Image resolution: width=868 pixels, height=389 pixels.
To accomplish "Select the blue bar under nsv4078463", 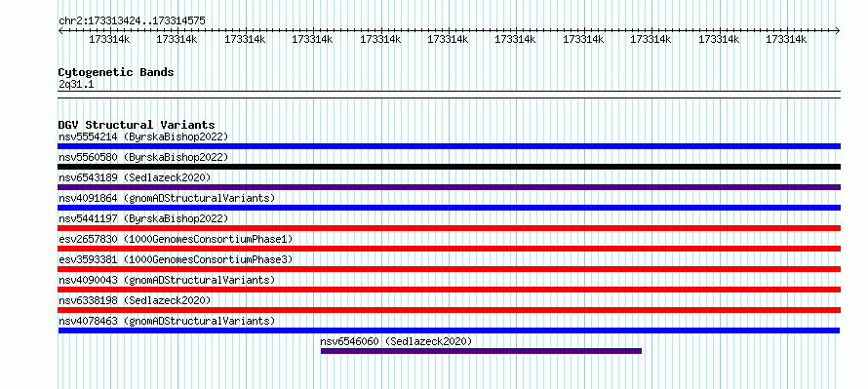I will (x=449, y=331).
